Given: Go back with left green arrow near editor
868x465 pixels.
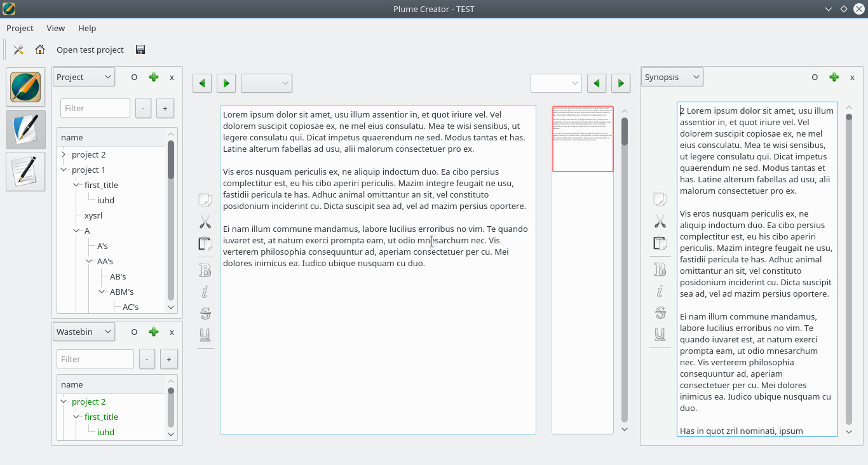Looking at the screenshot, I should click(x=202, y=83).
